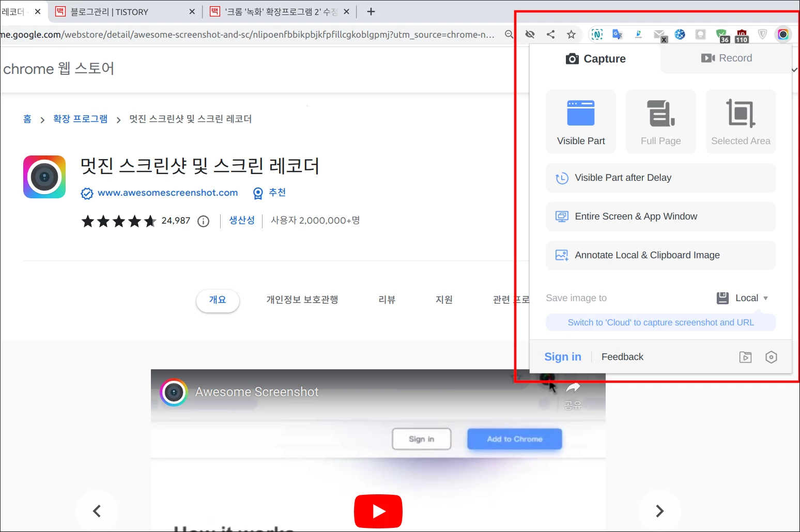Image resolution: width=800 pixels, height=532 pixels.
Task: Open the Local save destination dropdown
Action: (742, 298)
